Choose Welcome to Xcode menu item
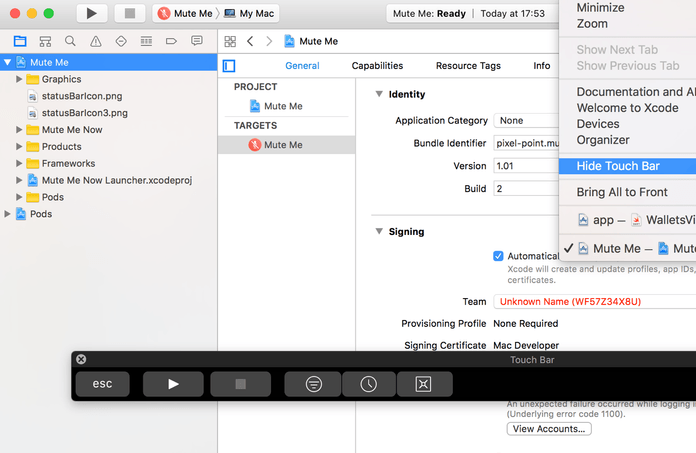This screenshot has width=696, height=453. tap(627, 108)
